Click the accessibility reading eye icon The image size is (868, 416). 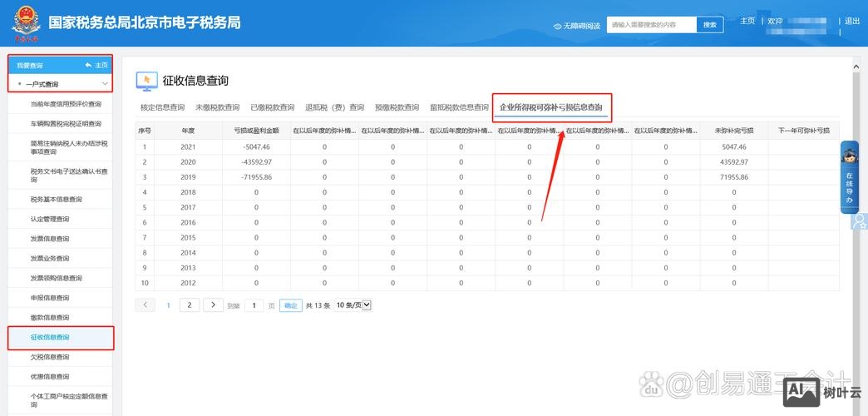[557, 26]
